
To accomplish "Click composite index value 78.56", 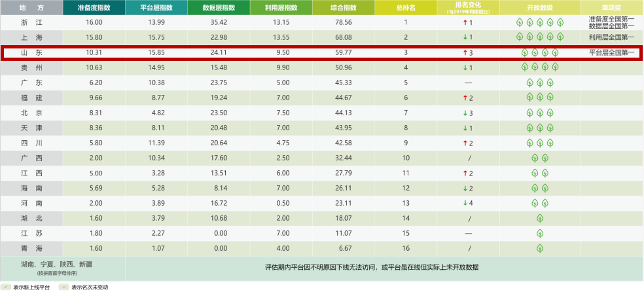I will point(344,23).
